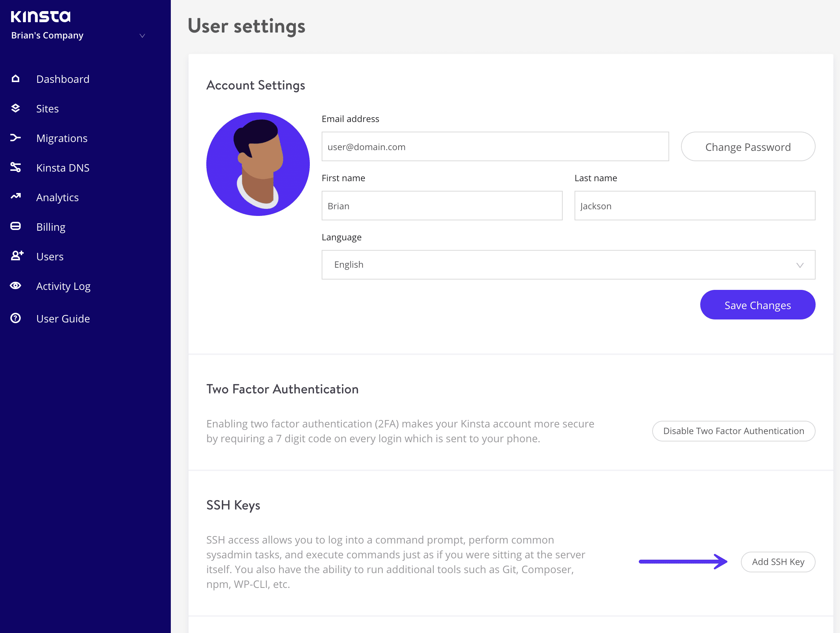Click the Sites icon in sidebar
Viewport: 840px width, 633px height.
click(17, 108)
